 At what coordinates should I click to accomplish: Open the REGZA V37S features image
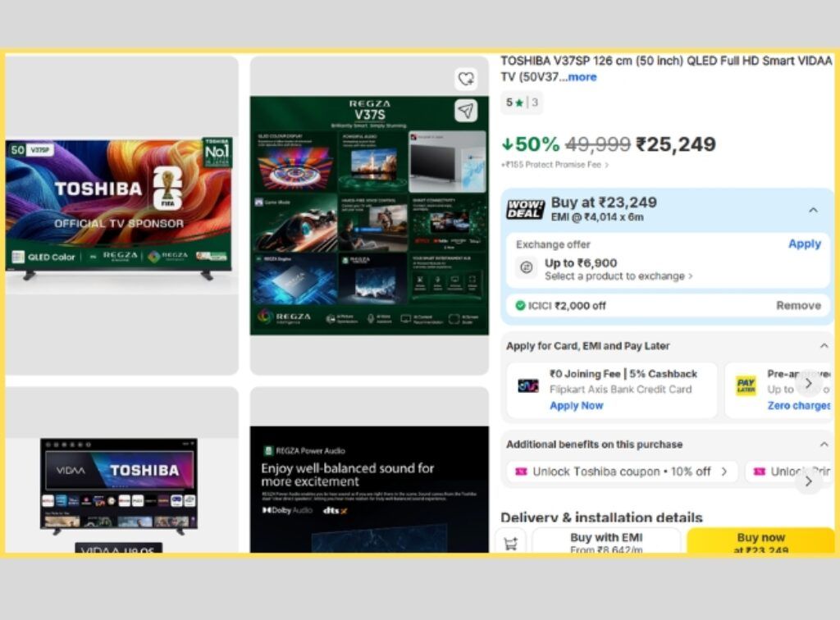point(369,215)
